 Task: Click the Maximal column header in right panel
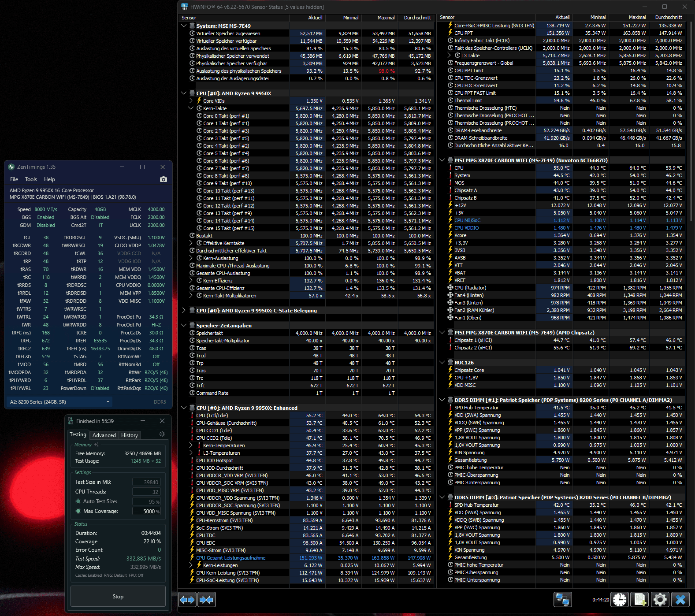628,18
